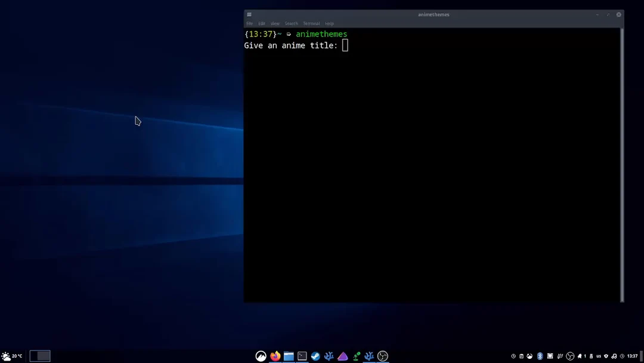Launch Firefox from the dock
Viewport: 644px width, 363px height.
pos(275,356)
